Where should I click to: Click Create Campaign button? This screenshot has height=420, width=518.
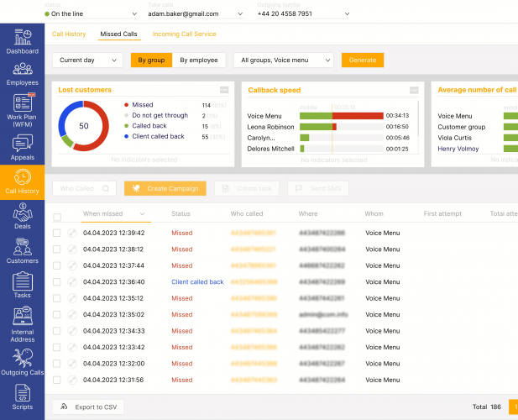[165, 188]
